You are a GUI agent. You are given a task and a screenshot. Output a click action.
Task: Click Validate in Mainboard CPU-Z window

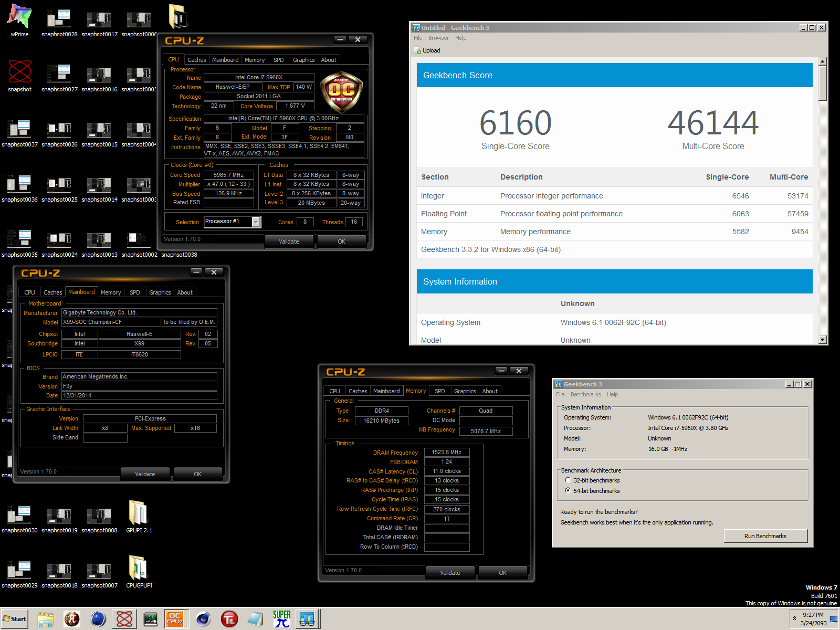click(145, 474)
